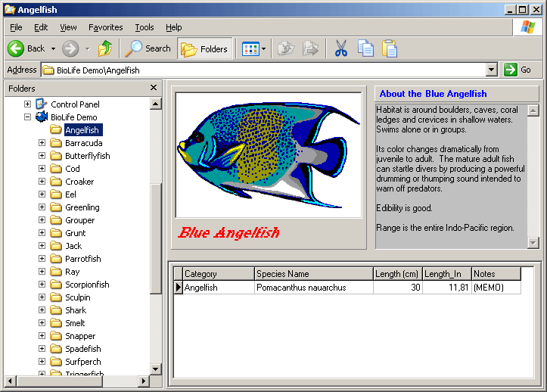Click the Cod folder icon
This screenshot has width=547, height=392.
point(55,169)
